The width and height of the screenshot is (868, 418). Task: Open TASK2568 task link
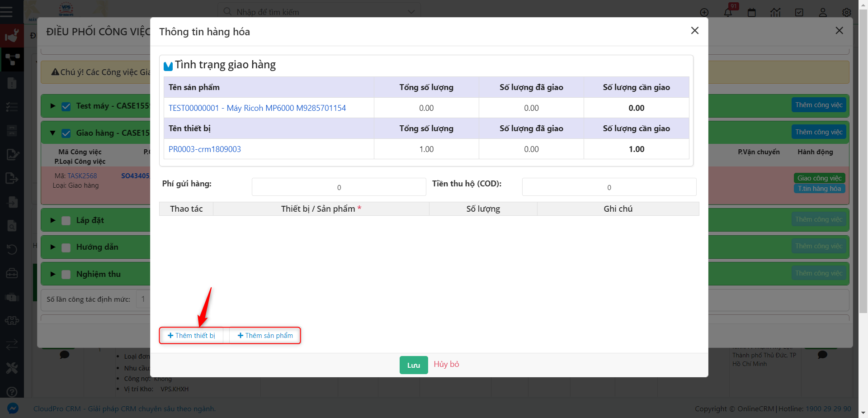tap(82, 176)
